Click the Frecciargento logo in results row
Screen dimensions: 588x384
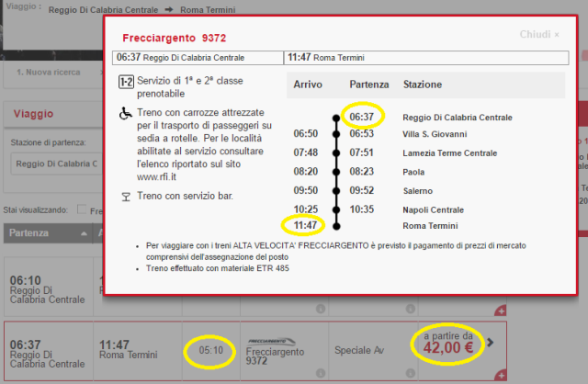(x=272, y=341)
